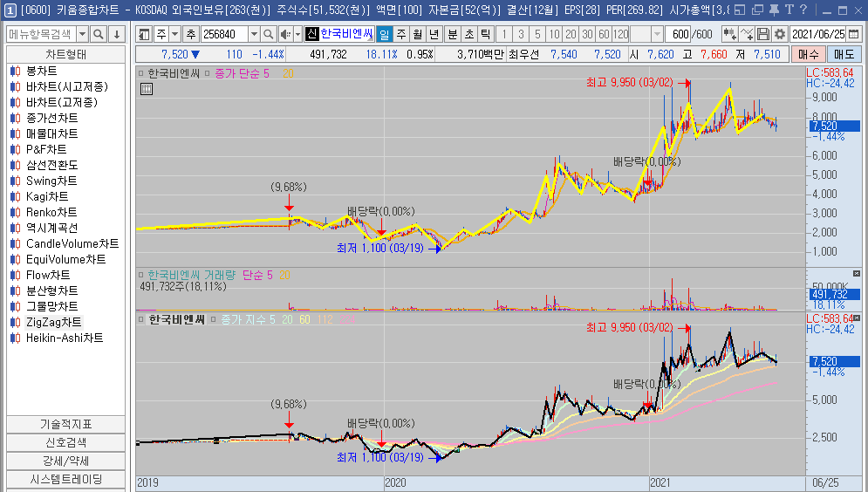868x492 pixels.
Task: Click the duplicate window icon in title bar
Action: click(757, 10)
